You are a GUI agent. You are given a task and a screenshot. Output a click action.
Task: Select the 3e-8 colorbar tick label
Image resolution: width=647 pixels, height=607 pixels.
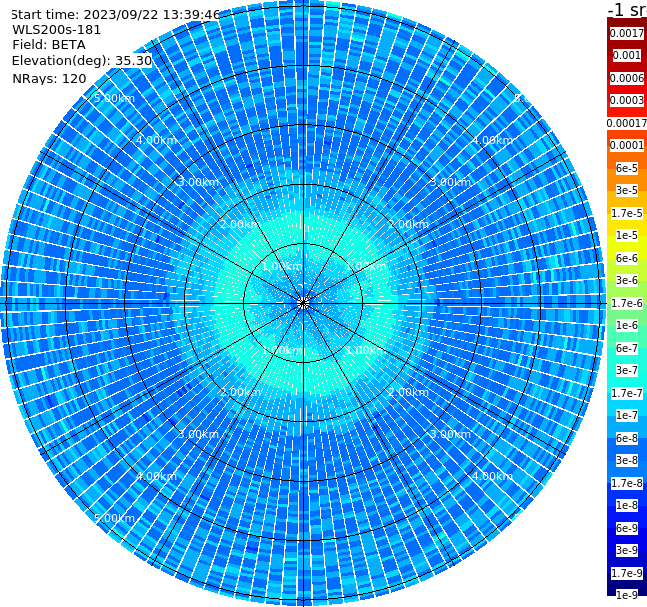point(627,460)
